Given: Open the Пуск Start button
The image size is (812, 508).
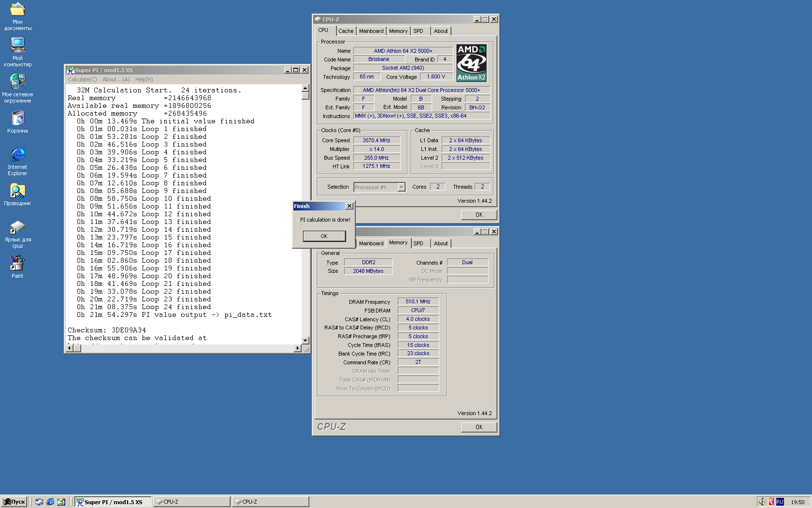Looking at the screenshot, I should click(x=14, y=502).
